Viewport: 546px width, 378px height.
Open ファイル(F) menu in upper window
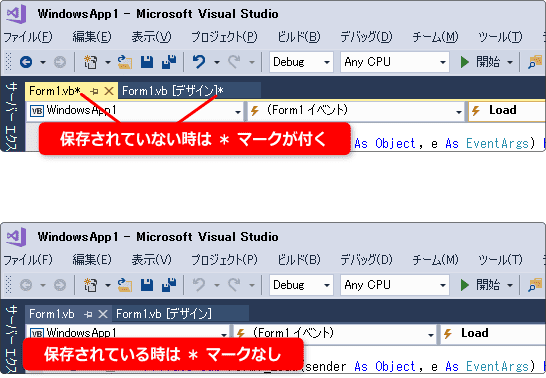point(28,37)
